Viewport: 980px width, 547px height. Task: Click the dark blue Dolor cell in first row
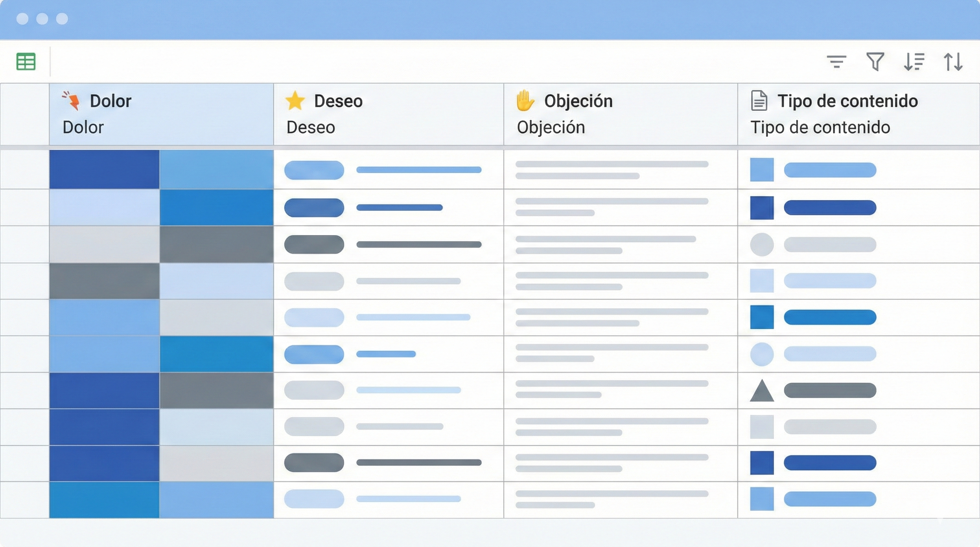click(x=104, y=169)
